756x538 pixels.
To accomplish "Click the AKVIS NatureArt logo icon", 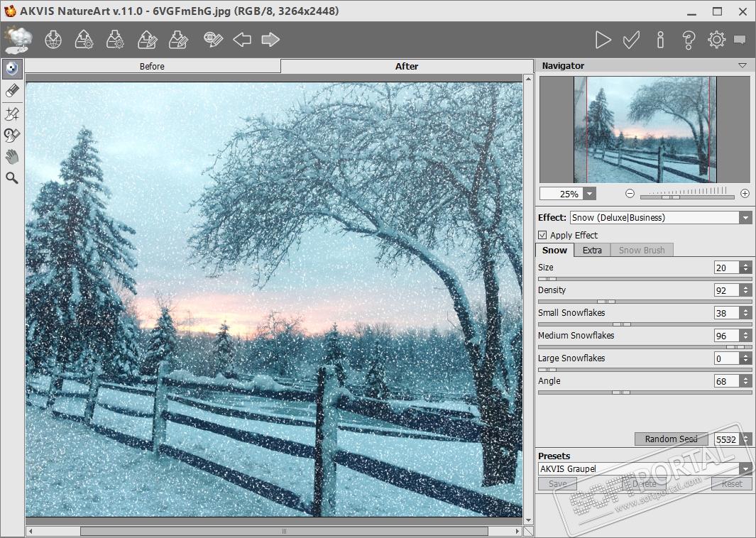I will (18, 39).
